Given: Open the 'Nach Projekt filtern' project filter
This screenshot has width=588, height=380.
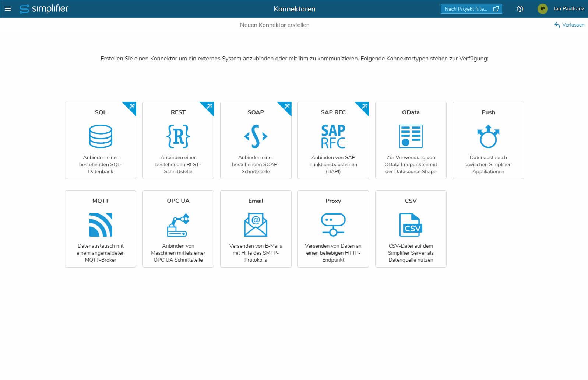Looking at the screenshot, I should pos(471,9).
